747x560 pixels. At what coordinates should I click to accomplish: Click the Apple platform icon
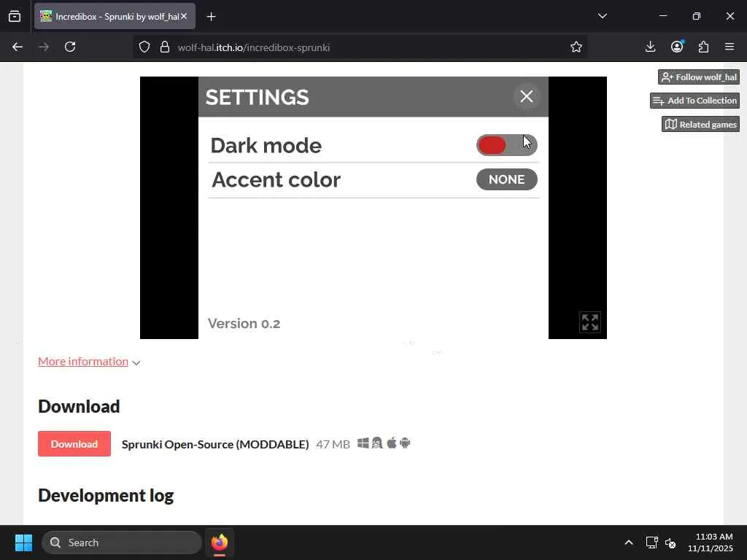coord(392,443)
